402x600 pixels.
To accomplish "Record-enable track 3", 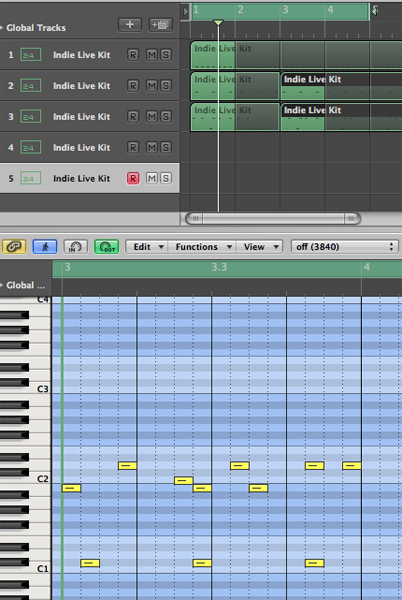I will [x=133, y=116].
